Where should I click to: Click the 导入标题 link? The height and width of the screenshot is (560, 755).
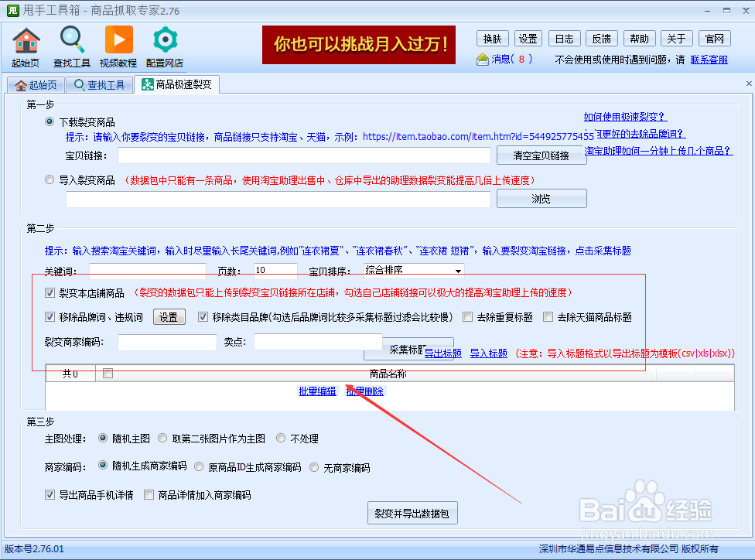pyautogui.click(x=488, y=353)
